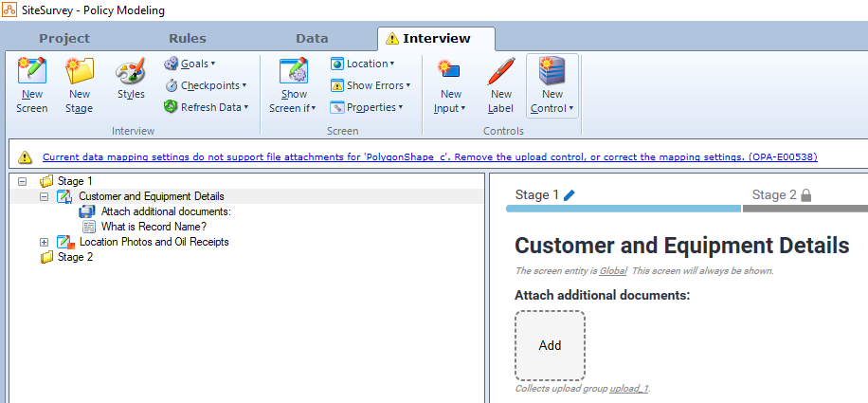Viewport: 868px width, 403px height.
Task: Open the Location dropdown arrow
Action: [x=392, y=64]
